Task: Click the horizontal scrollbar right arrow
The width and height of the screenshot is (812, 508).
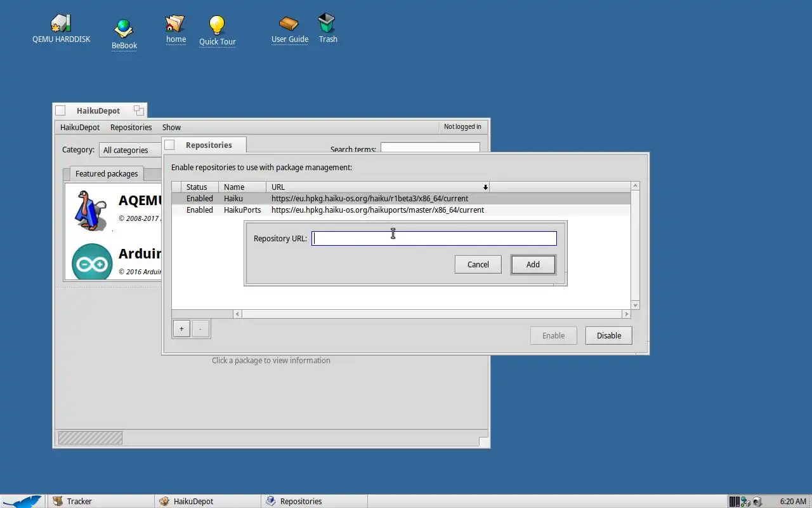Action: tap(626, 314)
